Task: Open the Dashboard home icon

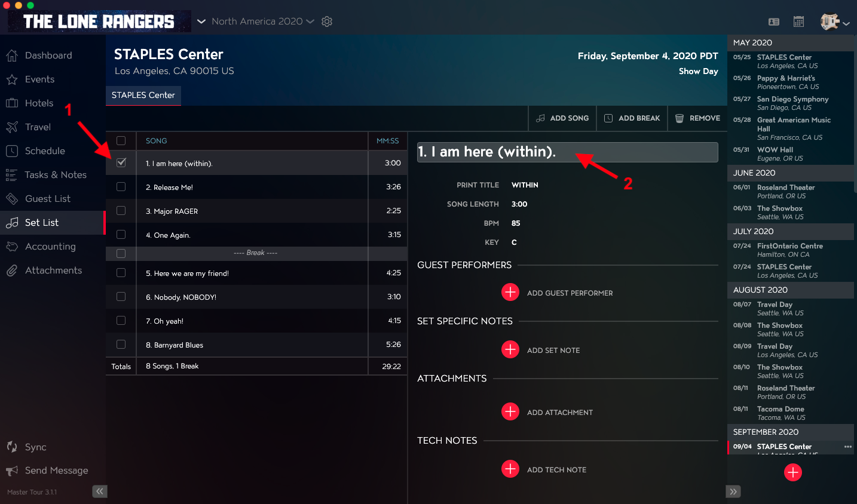Action: (x=12, y=56)
